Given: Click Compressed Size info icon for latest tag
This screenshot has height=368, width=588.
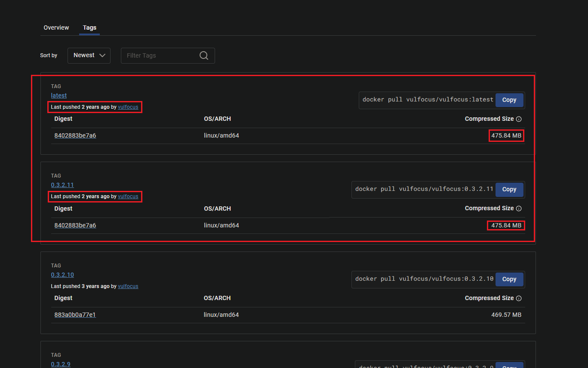Looking at the screenshot, I should pyautogui.click(x=519, y=119).
